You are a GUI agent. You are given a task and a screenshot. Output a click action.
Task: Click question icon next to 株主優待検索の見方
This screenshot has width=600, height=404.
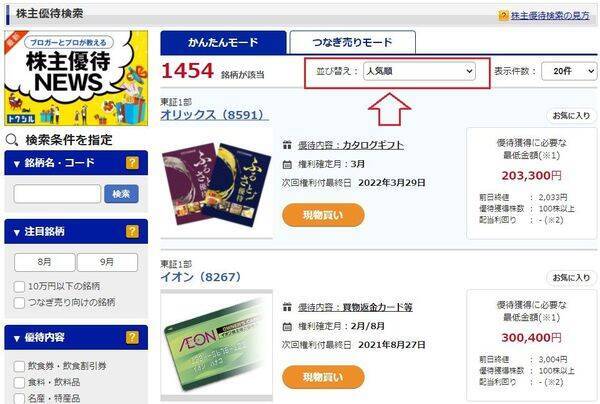[503, 15]
